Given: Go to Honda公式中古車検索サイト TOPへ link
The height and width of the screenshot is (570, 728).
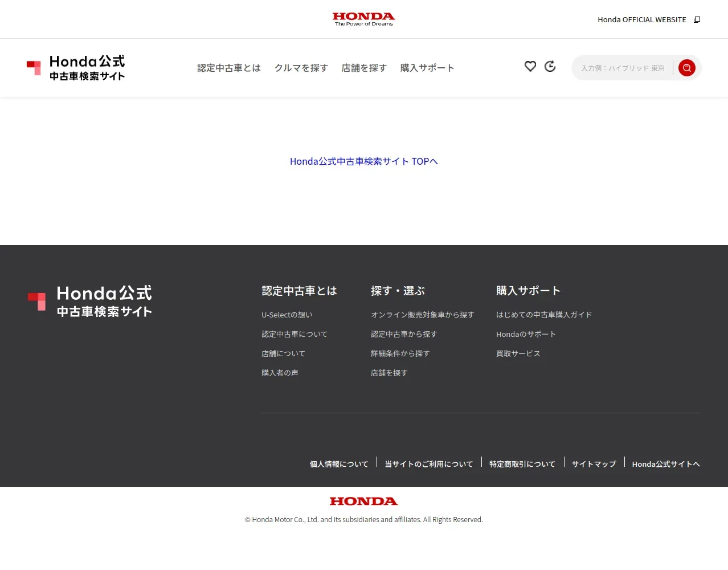Looking at the screenshot, I should pos(364,161).
